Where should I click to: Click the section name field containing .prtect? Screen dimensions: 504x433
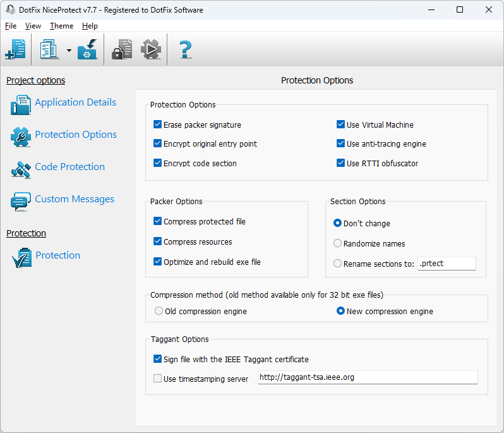447,264
